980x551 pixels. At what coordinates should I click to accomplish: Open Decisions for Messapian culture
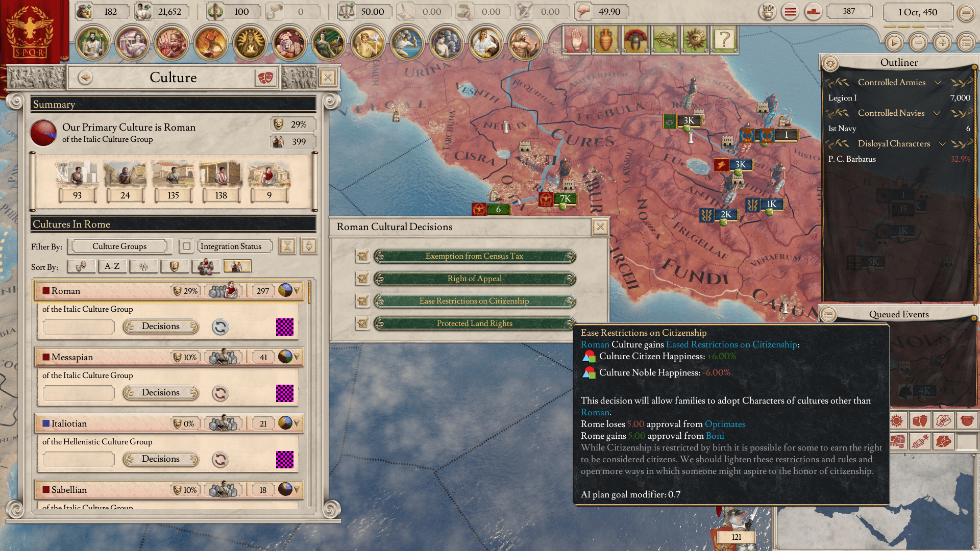tap(161, 393)
